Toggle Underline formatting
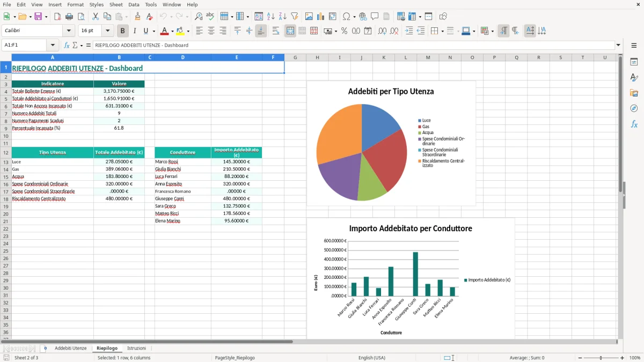 pyautogui.click(x=145, y=31)
